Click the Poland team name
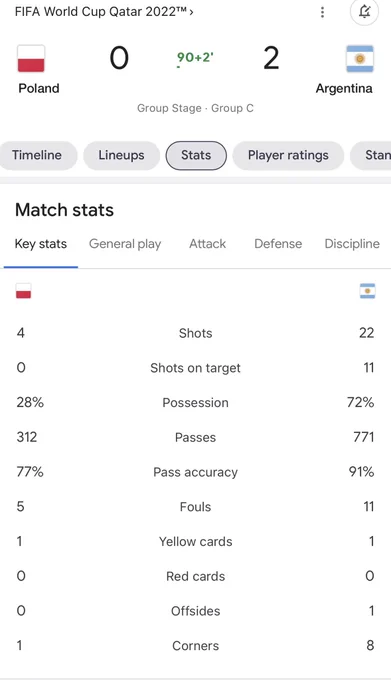The image size is (391, 680). click(39, 88)
